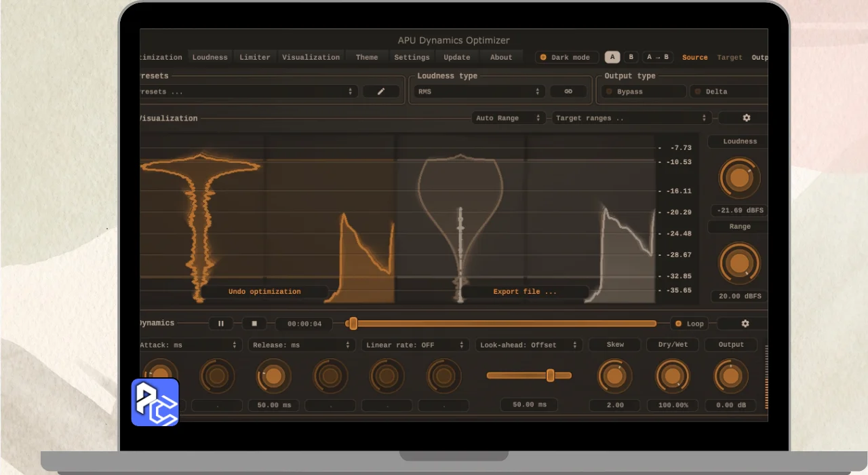This screenshot has width=868, height=475.
Task: Click the Export file button
Action: 524,292
